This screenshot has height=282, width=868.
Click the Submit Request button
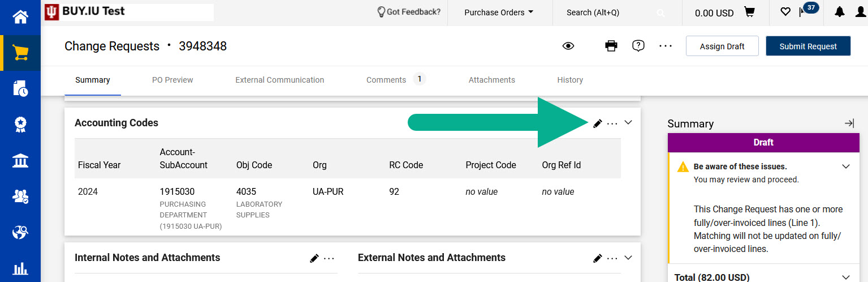pyautogui.click(x=808, y=46)
